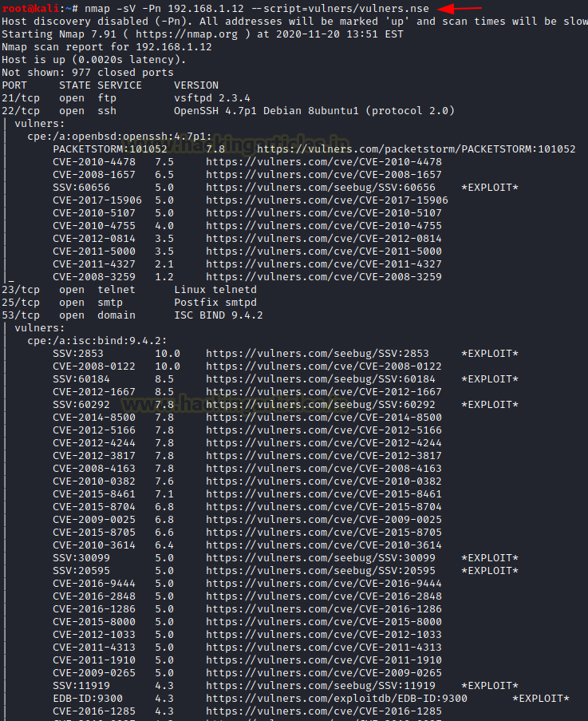
Task: Open the EDB-ID:9300 exploitdb link
Action: point(337,699)
